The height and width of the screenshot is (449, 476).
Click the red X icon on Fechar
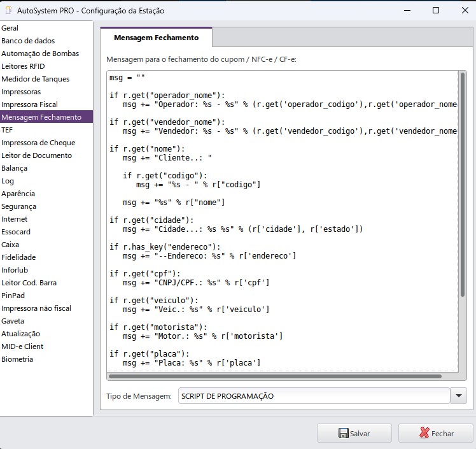(424, 433)
